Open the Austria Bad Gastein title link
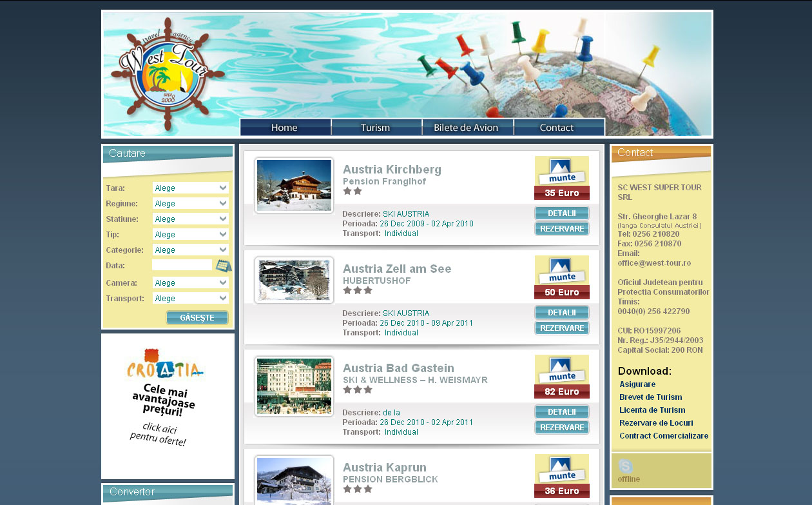Viewport: 812px width, 505px height. coord(398,368)
